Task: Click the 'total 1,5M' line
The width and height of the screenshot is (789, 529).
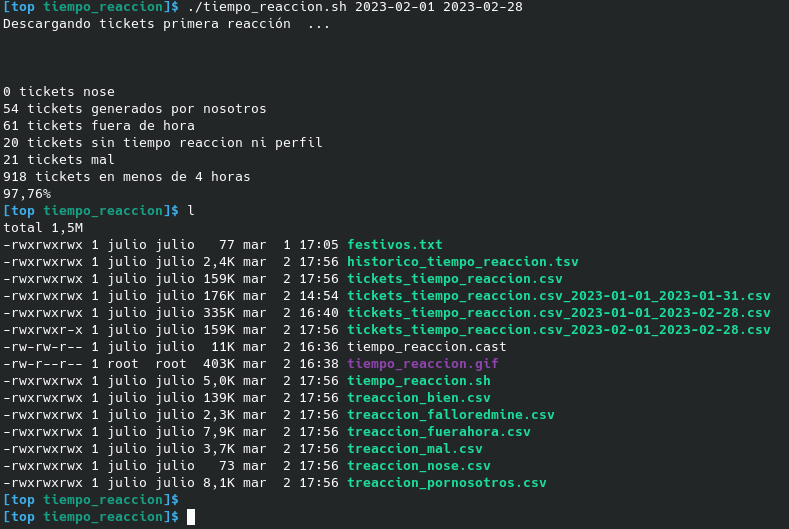Action: point(43,228)
